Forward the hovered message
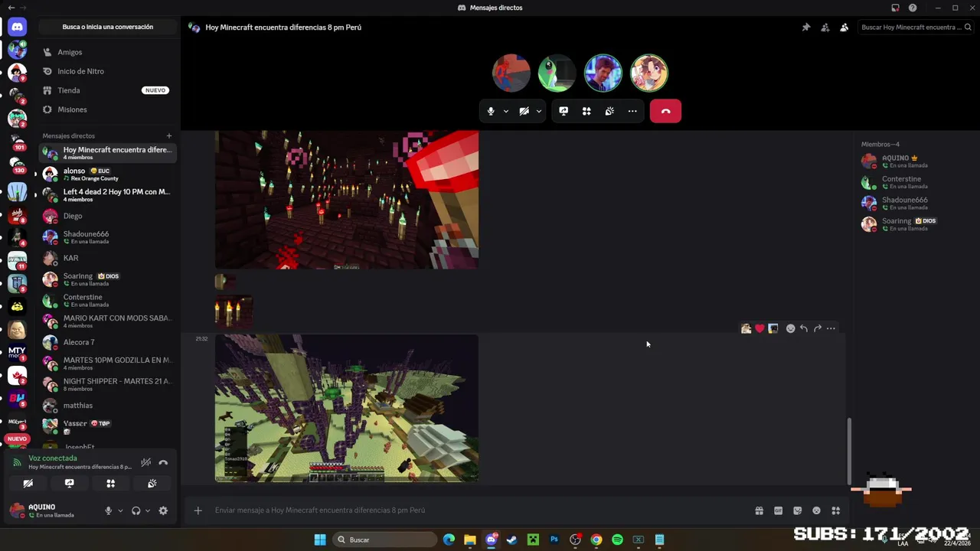The height and width of the screenshot is (551, 980). pos(818,328)
